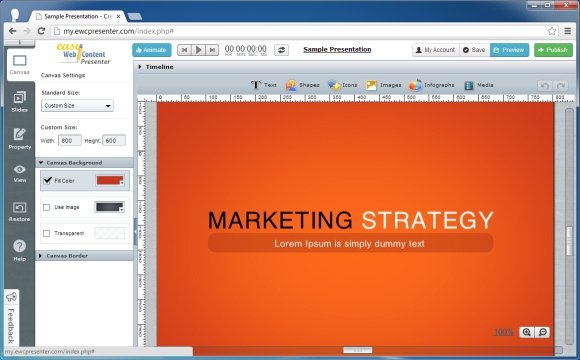Image resolution: width=580 pixels, height=360 pixels.
Task: Open the Chrome menu
Action: [568, 31]
